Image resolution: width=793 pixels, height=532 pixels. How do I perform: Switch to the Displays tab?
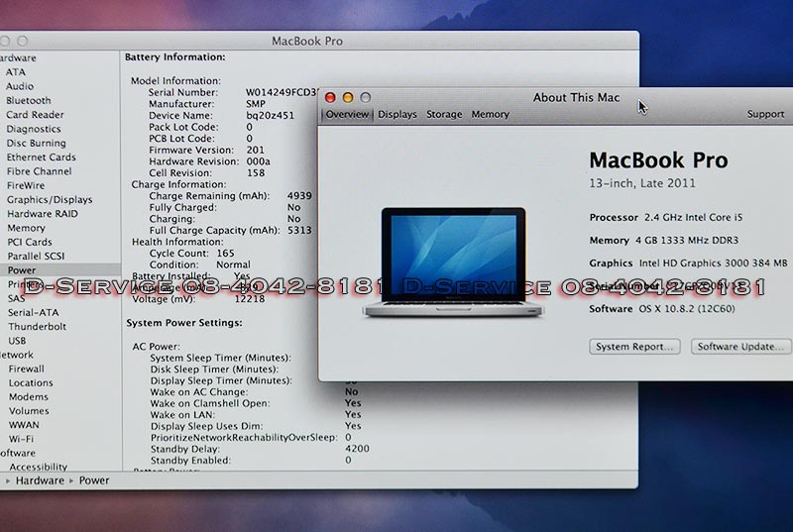tap(397, 115)
